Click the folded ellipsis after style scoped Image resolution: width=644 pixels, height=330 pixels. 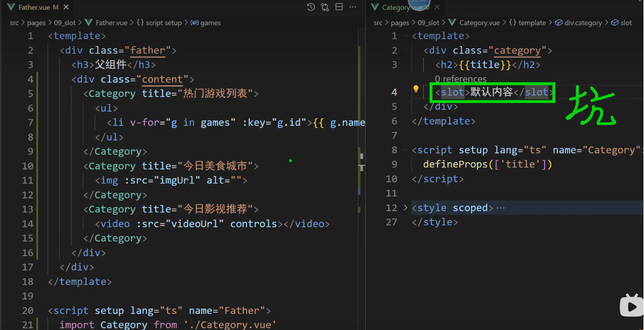click(x=500, y=208)
